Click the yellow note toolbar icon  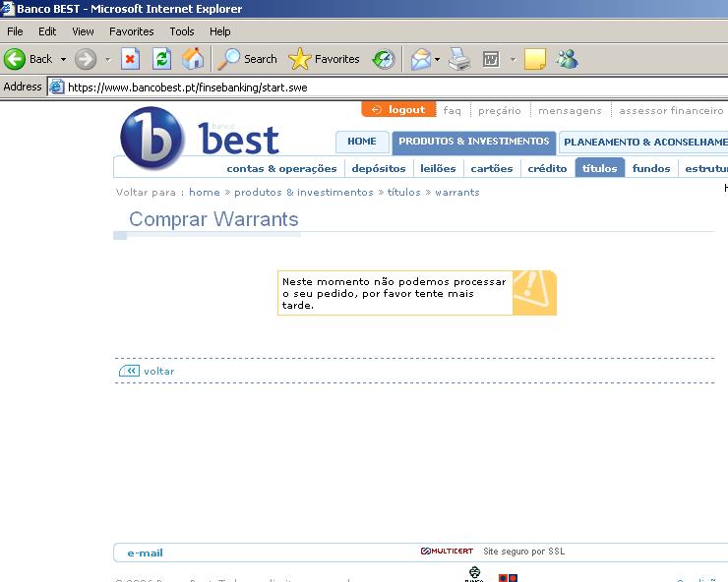pyautogui.click(x=535, y=59)
